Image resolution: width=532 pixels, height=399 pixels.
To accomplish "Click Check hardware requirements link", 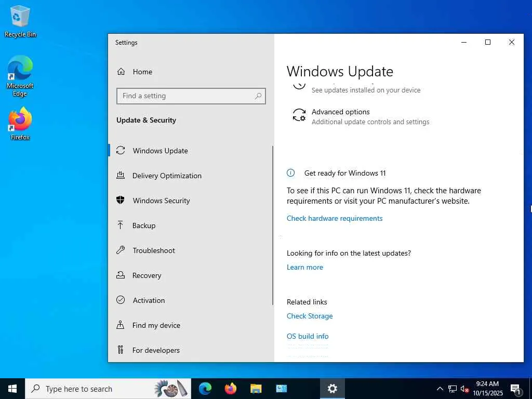I will [x=335, y=218].
